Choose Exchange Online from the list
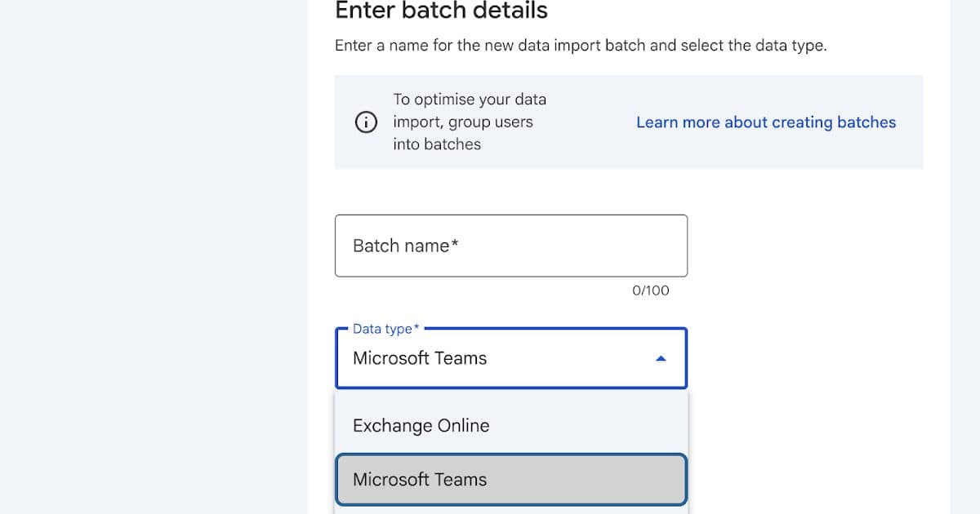Viewport: 980px width, 514px height. click(x=511, y=426)
